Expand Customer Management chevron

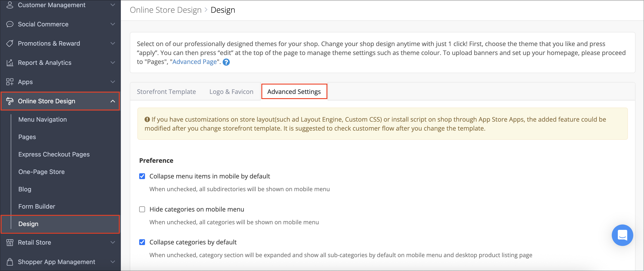(113, 5)
